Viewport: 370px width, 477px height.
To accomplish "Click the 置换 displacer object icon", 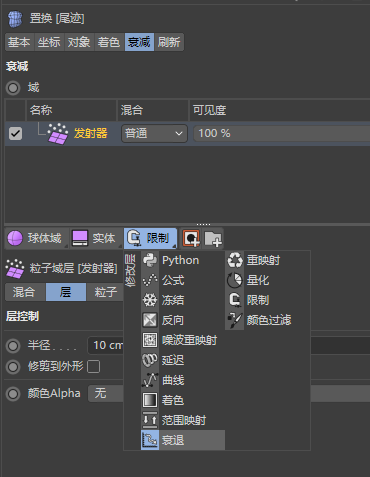I will (x=15, y=19).
